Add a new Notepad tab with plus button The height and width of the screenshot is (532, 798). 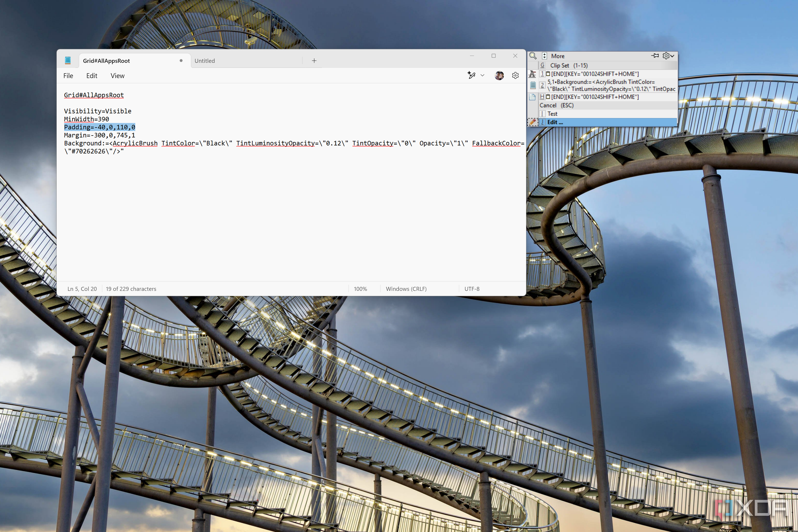coord(314,61)
